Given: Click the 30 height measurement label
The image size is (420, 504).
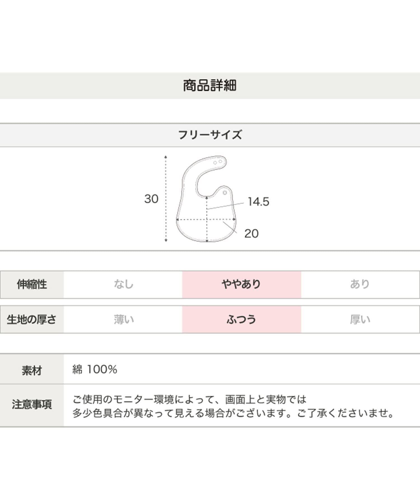Looking at the screenshot, I should point(151,199).
